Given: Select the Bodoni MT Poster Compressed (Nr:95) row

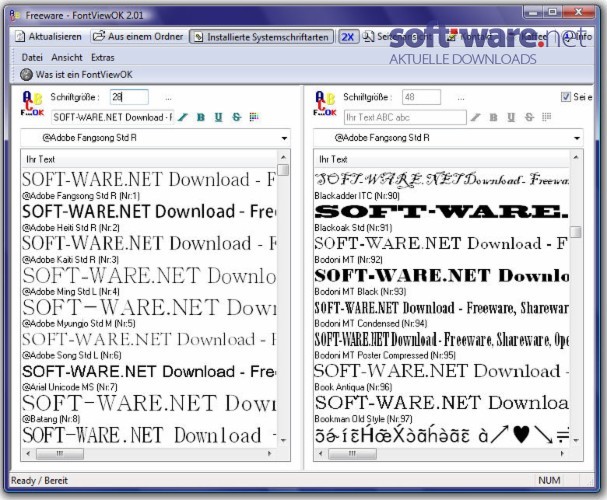Looking at the screenshot, I should (x=441, y=345).
